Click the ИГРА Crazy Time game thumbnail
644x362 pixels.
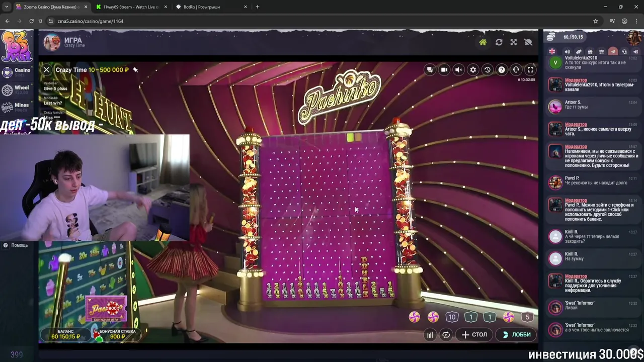[52, 43]
